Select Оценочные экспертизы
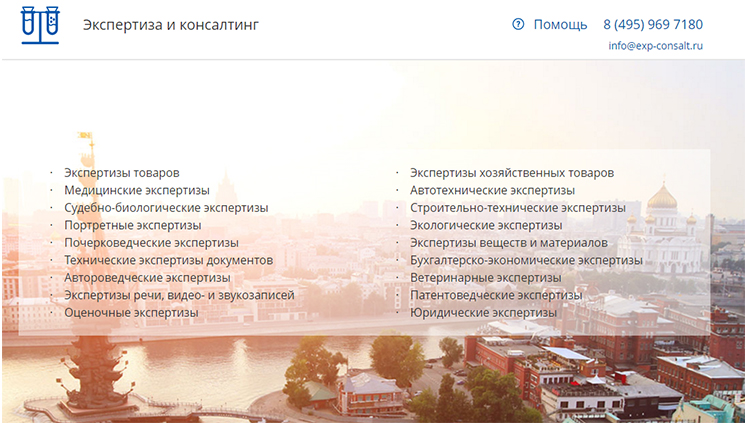Viewport: 745px width, 423px height. click(131, 312)
